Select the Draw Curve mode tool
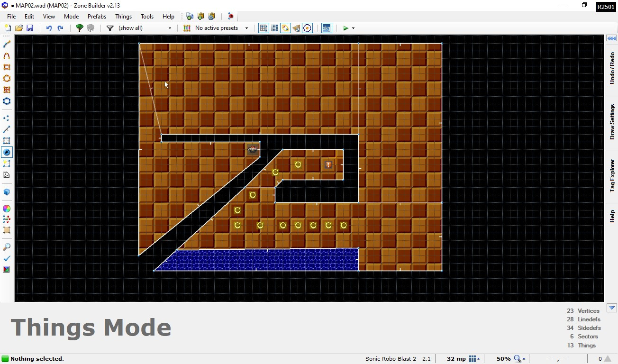 click(6, 55)
